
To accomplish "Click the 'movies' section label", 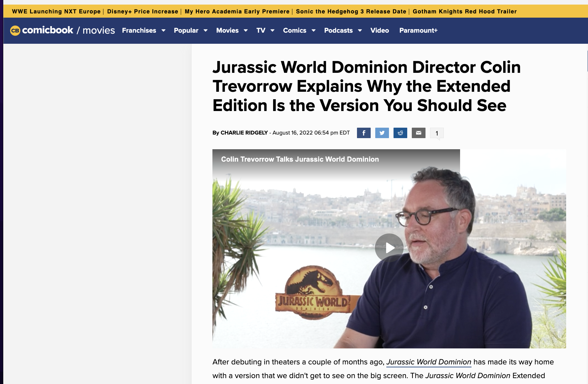I will [x=99, y=30].
